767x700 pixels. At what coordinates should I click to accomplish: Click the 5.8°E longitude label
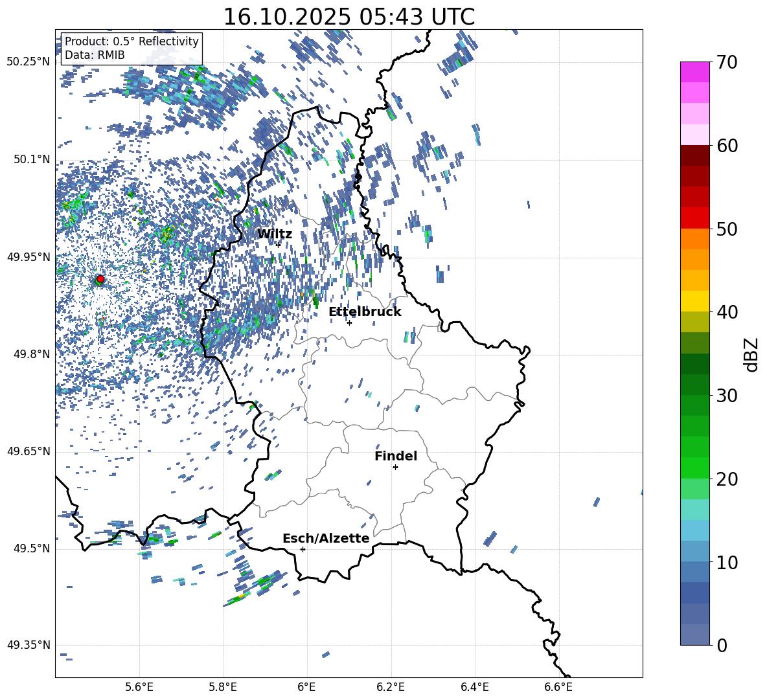coord(223,687)
